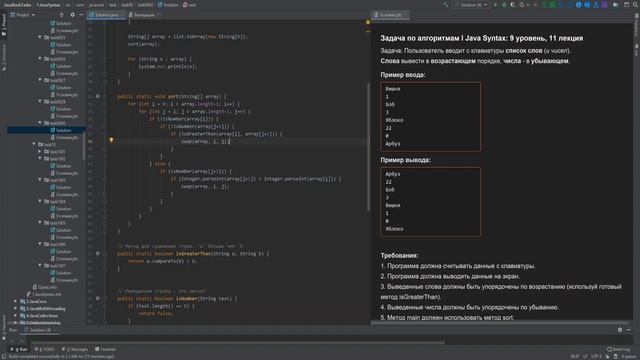Expand the 2.JavaCore module node
The height and width of the screenshot is (360, 640).
click(16, 301)
